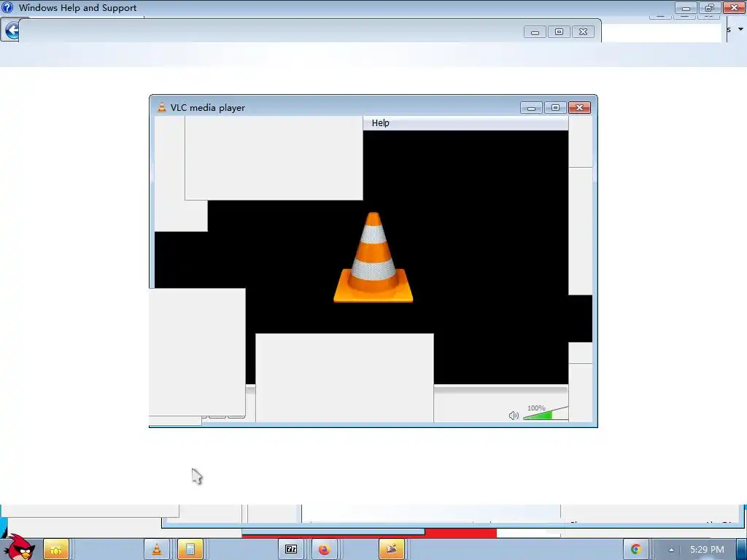Open the clock showing 5:29 PM
The image size is (747, 560).
(707, 550)
